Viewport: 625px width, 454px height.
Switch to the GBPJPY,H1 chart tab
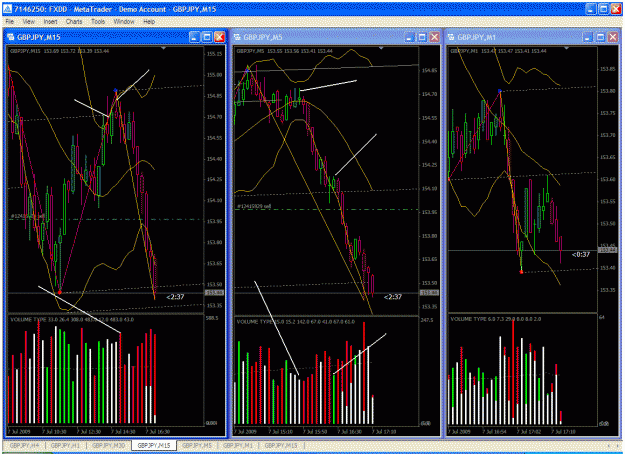pyautogui.click(x=65, y=445)
